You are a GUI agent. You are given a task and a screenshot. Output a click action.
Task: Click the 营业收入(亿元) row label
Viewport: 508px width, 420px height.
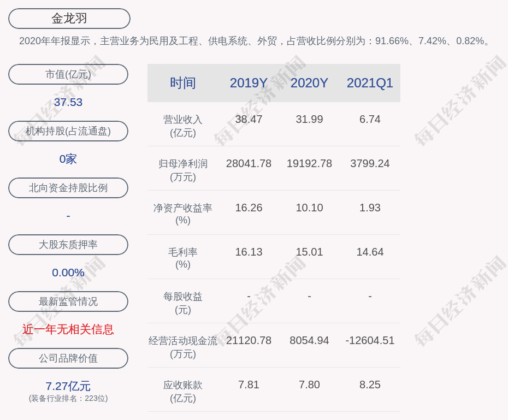pos(183,126)
